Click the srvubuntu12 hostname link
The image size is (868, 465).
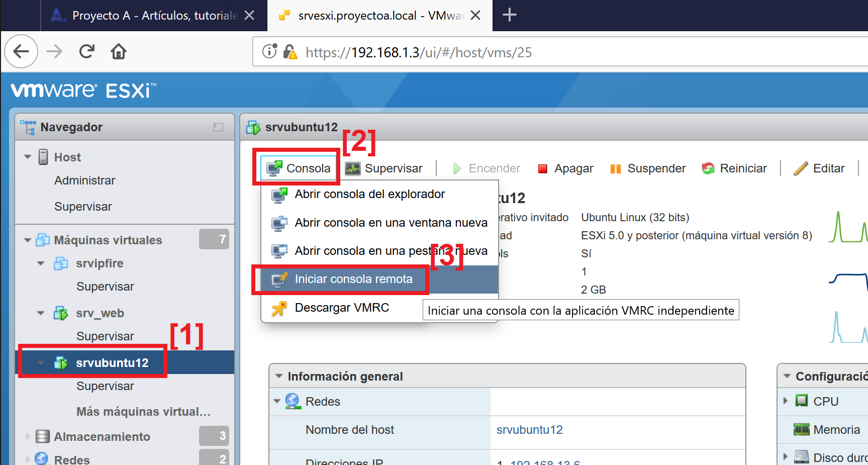[x=530, y=430]
